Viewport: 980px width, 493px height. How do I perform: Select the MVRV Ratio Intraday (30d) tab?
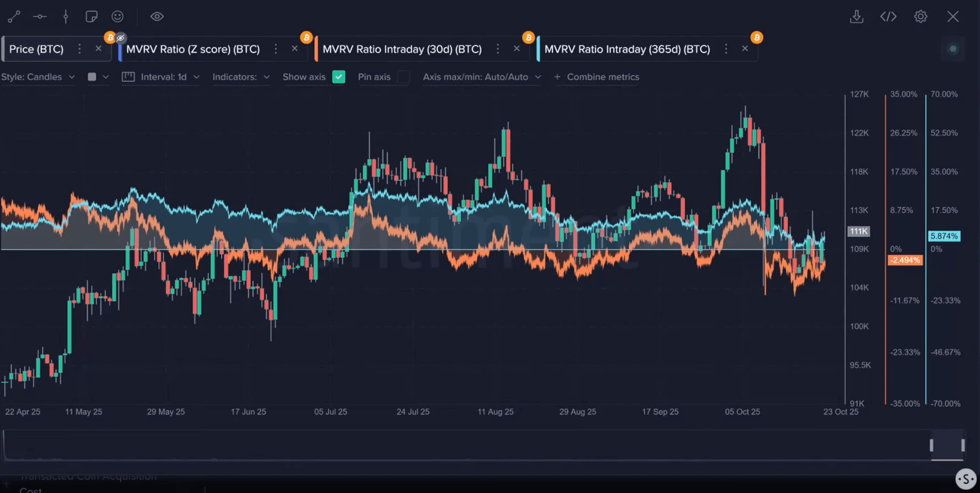pos(402,49)
